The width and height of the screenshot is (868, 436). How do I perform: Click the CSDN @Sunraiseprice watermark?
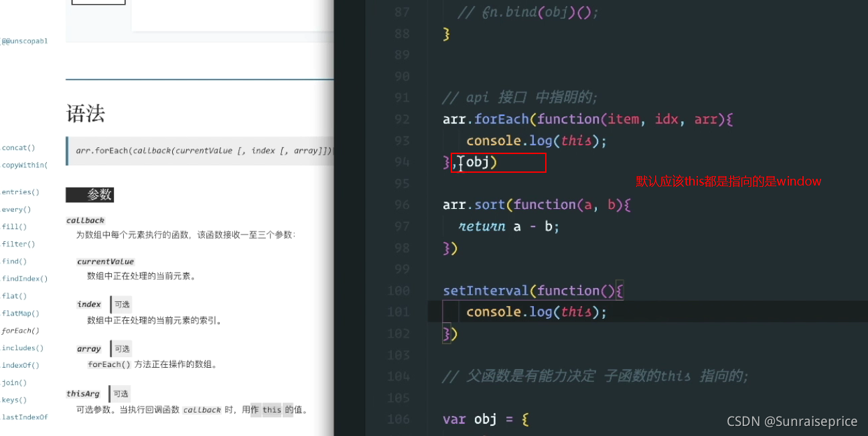click(792, 421)
